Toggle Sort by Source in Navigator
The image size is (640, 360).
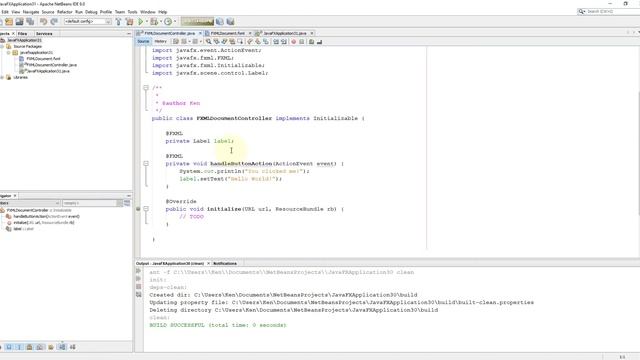(x=73, y=347)
